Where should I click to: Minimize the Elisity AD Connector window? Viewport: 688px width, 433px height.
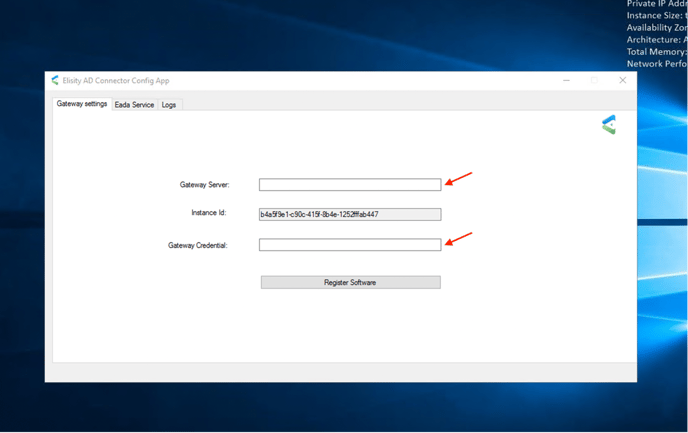pos(566,80)
